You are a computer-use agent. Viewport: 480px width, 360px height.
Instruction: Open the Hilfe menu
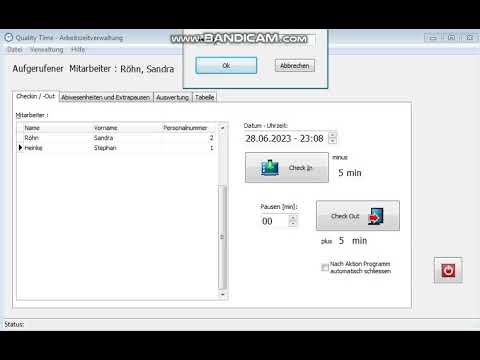point(78,50)
